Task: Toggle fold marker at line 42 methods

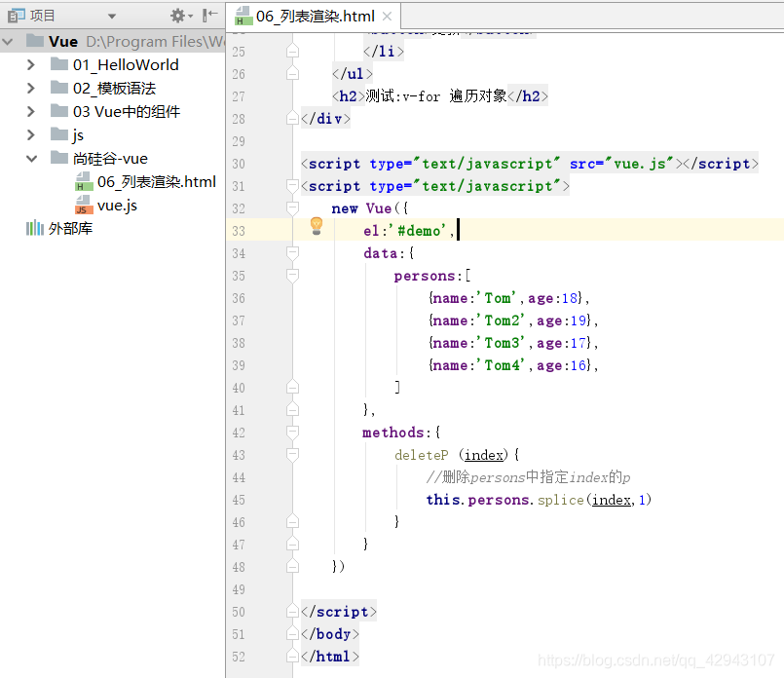Action: pyautogui.click(x=293, y=433)
